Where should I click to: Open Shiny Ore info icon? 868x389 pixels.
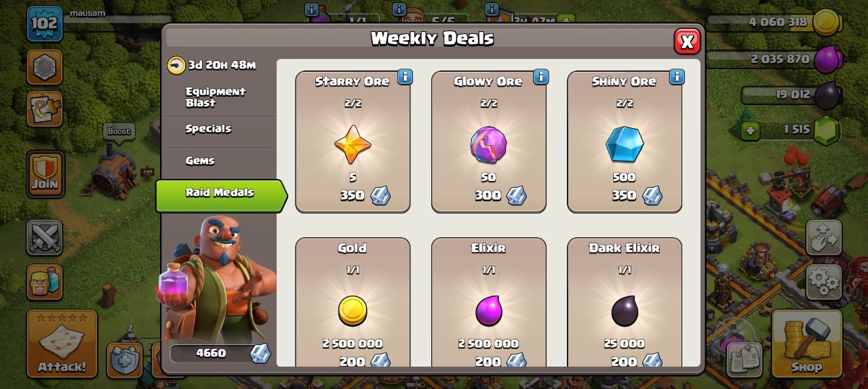(x=677, y=77)
